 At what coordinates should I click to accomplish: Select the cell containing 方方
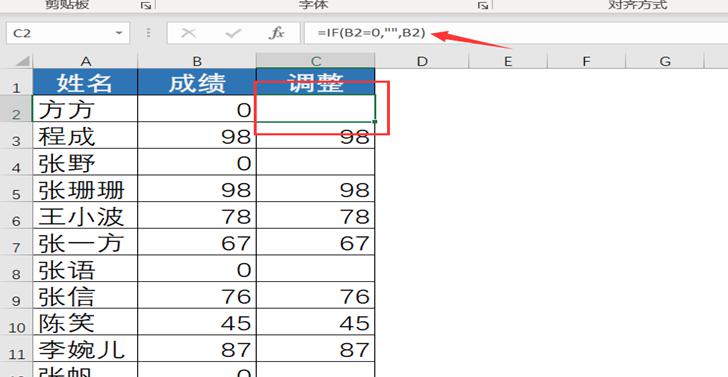pos(85,109)
